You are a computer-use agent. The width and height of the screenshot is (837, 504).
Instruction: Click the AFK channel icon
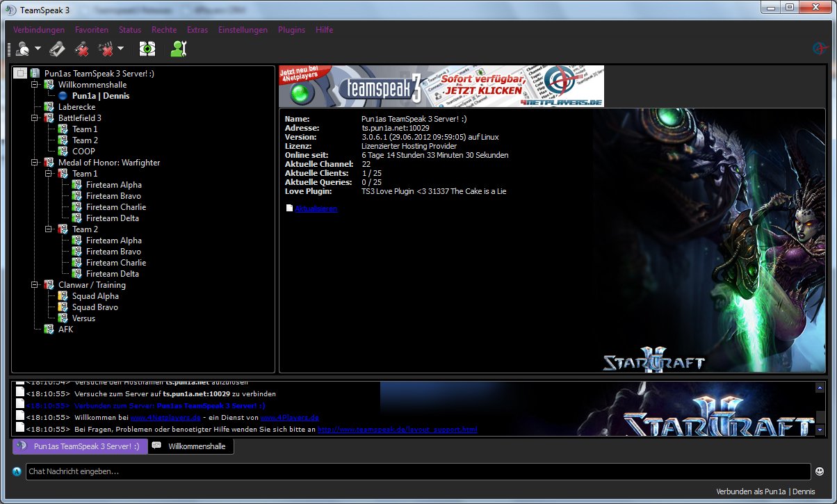point(49,329)
